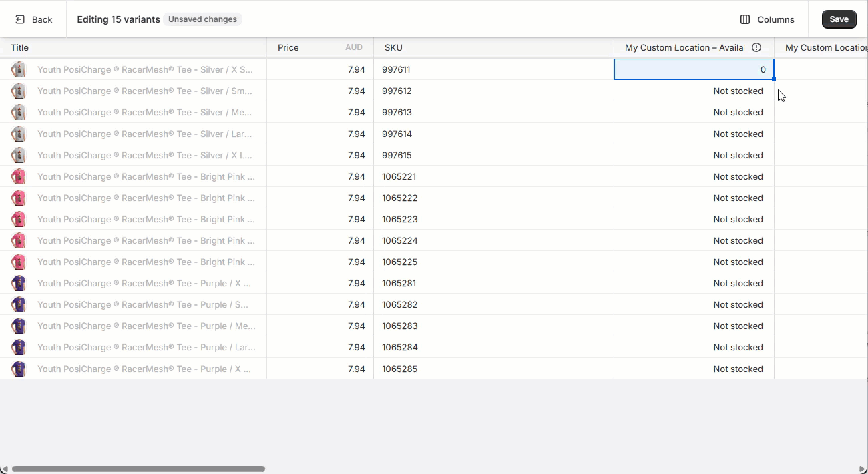
Task: Click the Editing 15 variants heading
Action: [118, 19]
